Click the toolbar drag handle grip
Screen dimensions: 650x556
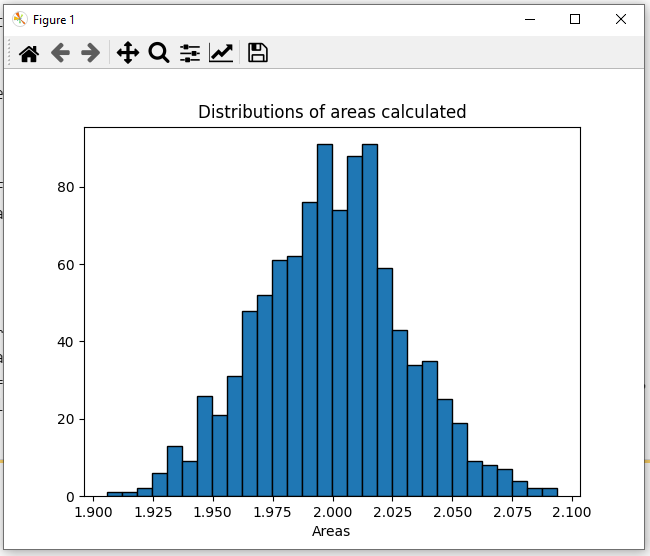pos(9,53)
